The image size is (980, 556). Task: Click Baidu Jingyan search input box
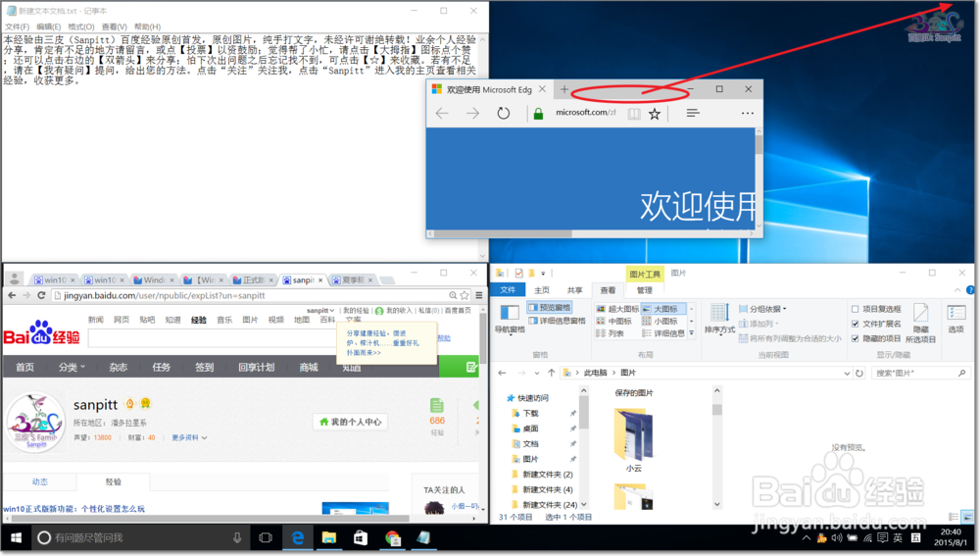(213, 338)
